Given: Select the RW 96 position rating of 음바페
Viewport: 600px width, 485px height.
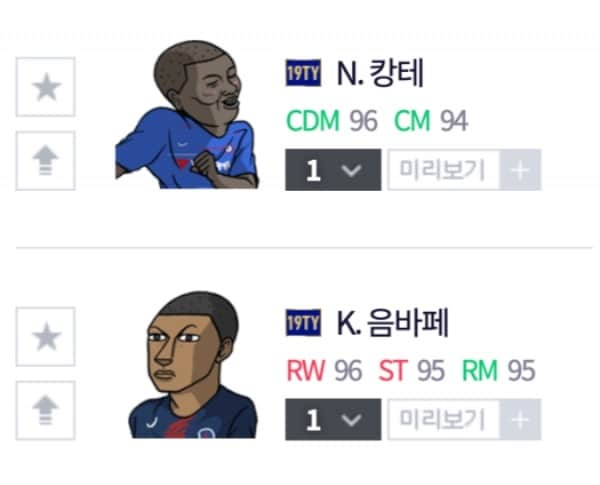Looking at the screenshot, I should click(324, 371).
